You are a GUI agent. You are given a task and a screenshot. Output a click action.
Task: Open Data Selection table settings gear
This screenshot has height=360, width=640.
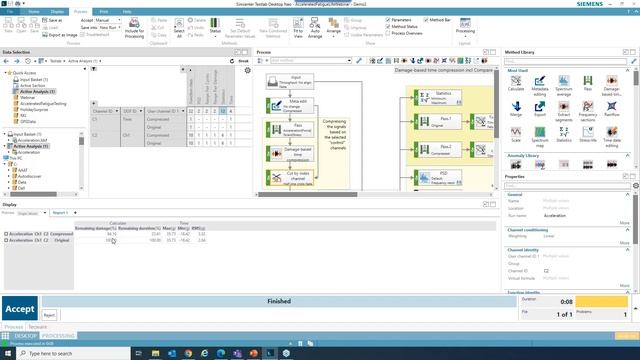[x=247, y=70]
